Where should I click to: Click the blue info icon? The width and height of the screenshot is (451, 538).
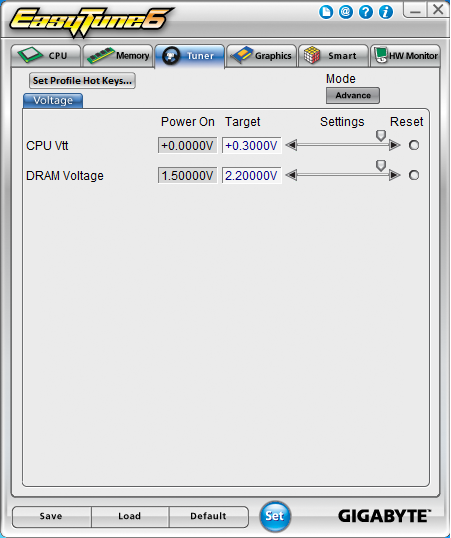pos(386,12)
